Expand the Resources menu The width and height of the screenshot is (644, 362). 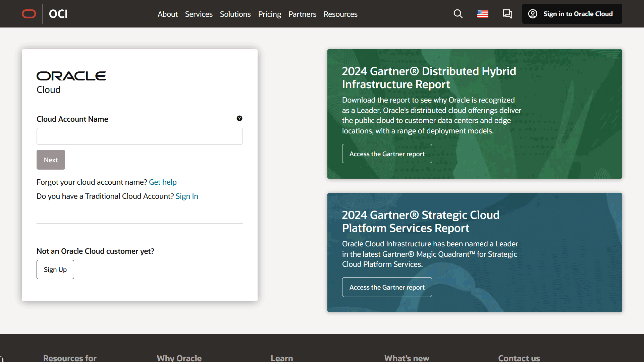click(340, 14)
